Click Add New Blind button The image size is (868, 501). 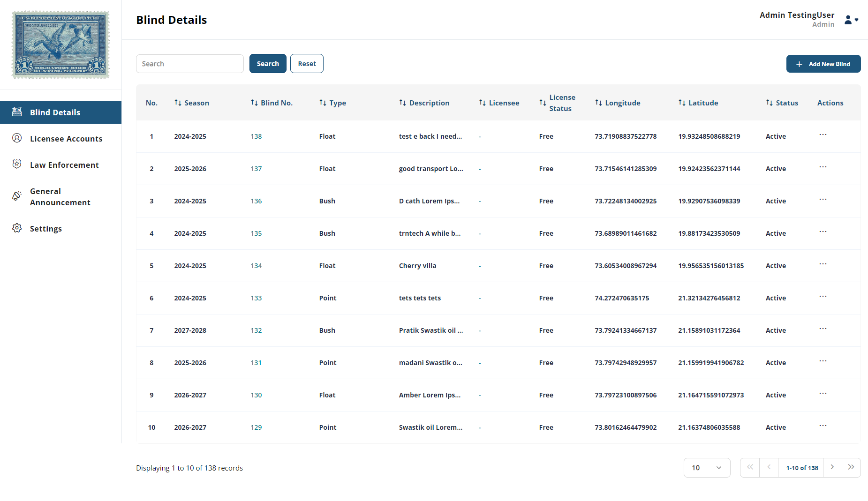[x=823, y=64]
